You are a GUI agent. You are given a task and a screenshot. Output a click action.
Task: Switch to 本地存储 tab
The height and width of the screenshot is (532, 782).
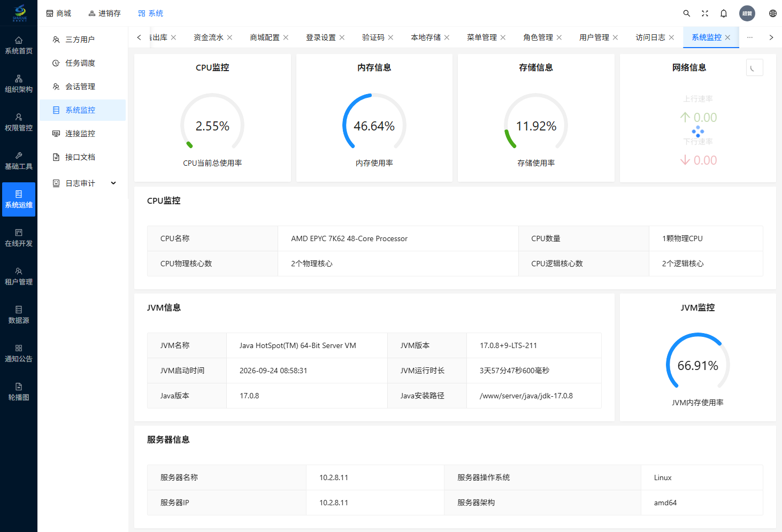coord(426,37)
